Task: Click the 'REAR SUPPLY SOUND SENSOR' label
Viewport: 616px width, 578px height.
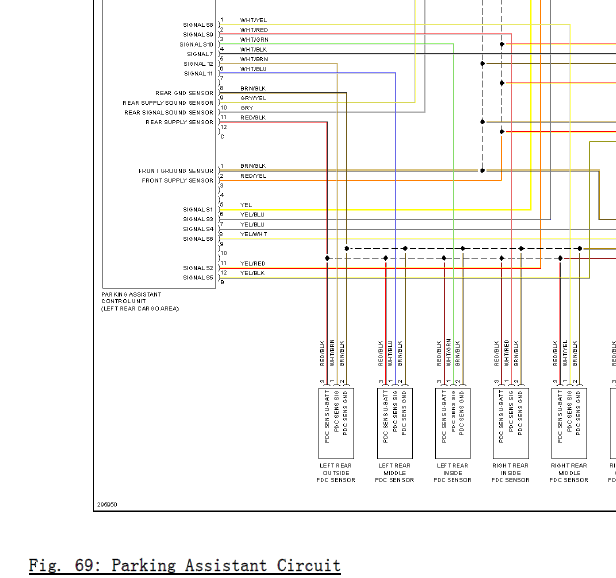Action: (x=168, y=103)
